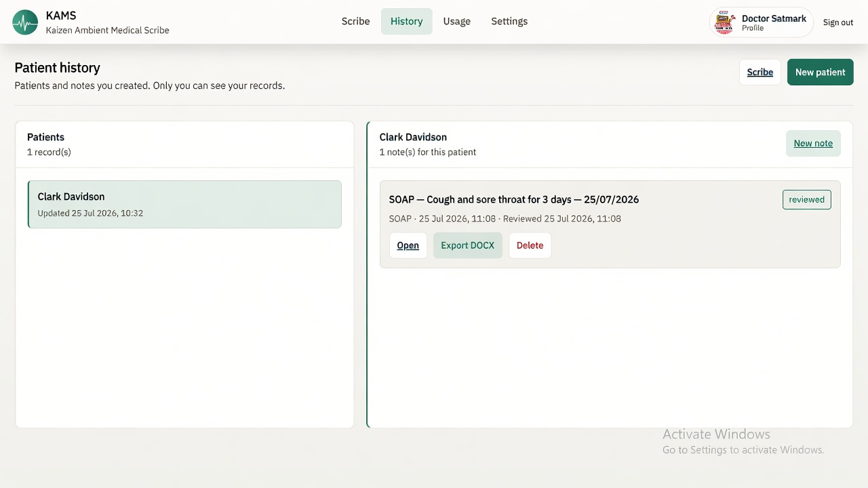This screenshot has width=868, height=488.
Task: Click 'Kaizen Ambient Medical Scribe' subtitle
Action: pos(107,30)
